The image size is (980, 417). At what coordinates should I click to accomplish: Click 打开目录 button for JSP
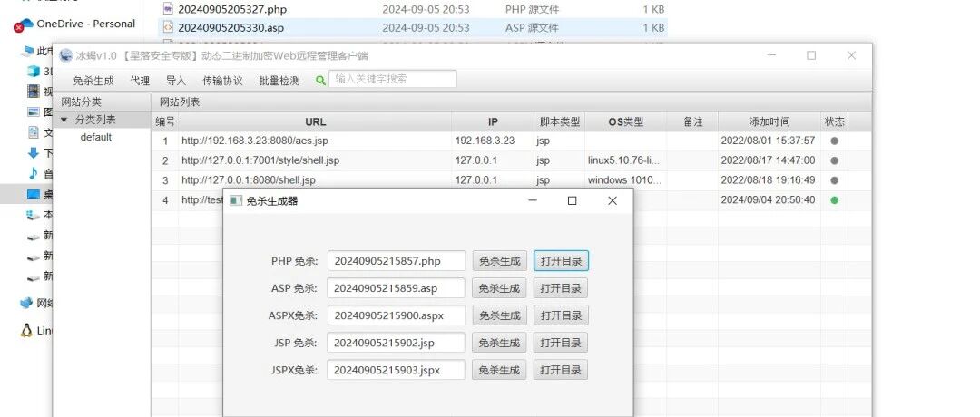pyautogui.click(x=562, y=343)
